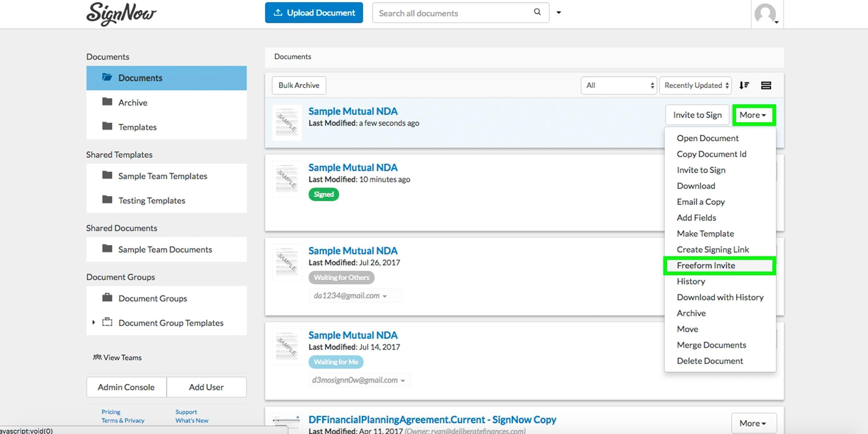
Task: Open the Archive folder
Action: 166,102
